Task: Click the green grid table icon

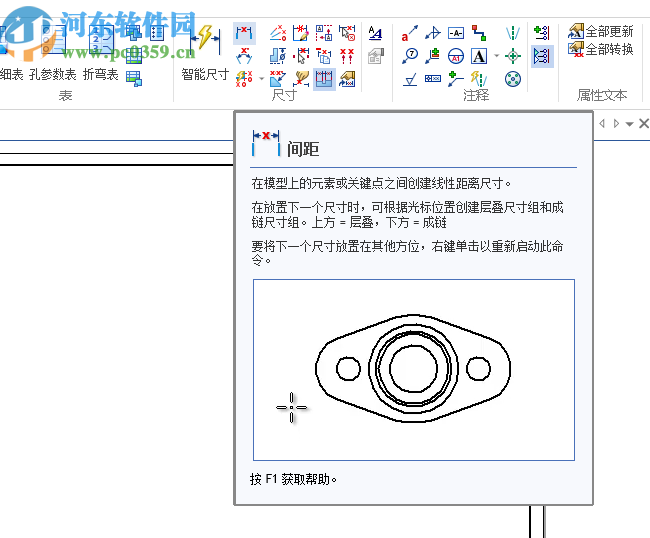Action: click(133, 56)
